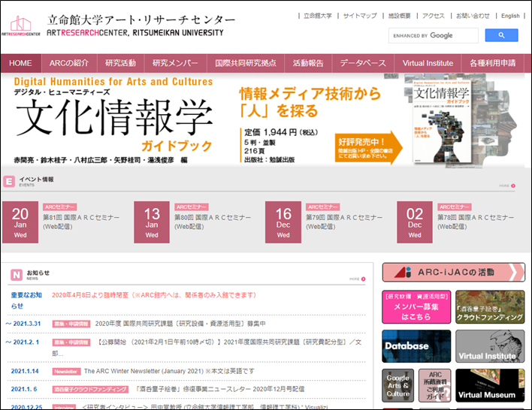Open the pink member recruitment banner
The height and width of the screenshot is (410, 532).
(x=416, y=307)
